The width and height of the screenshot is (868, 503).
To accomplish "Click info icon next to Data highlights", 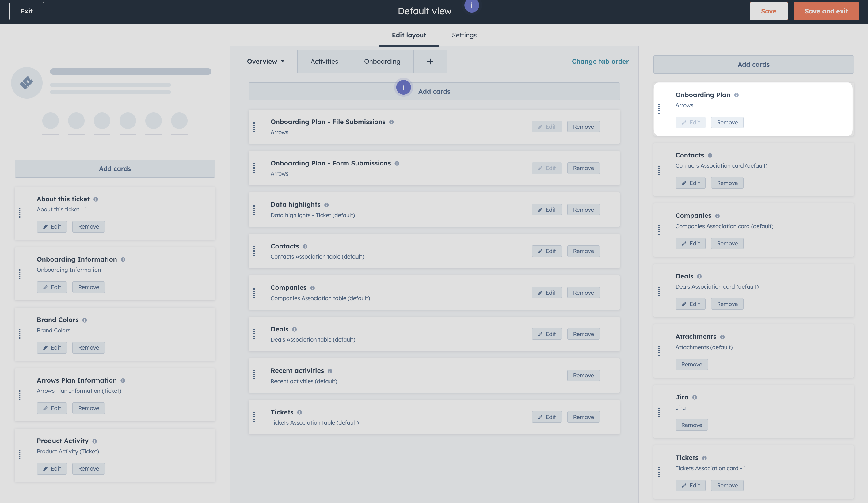I will point(326,205).
